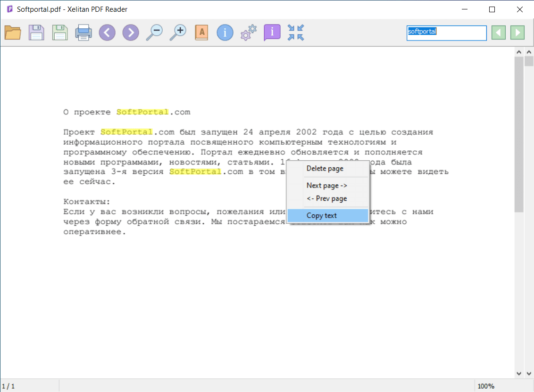
Task: Click highlighted 'SoftPortal' after 'Проект'
Action: pyautogui.click(x=126, y=132)
